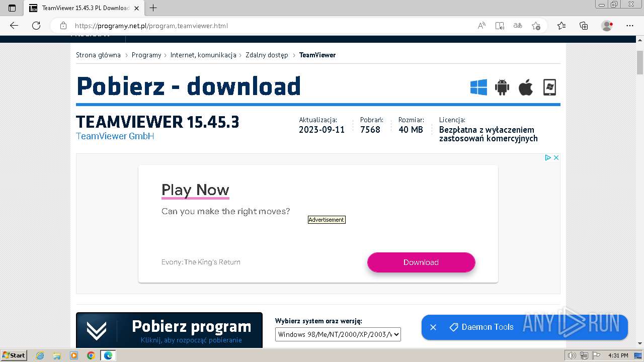This screenshot has width=644, height=362.
Task: Click Evony: The King's Return text
Action: click(x=201, y=262)
